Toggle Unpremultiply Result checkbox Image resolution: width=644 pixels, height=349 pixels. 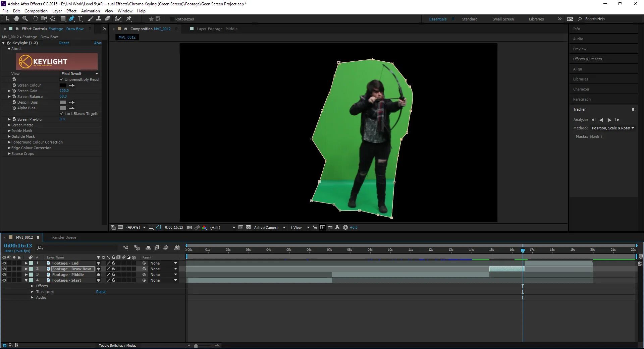pyautogui.click(x=62, y=79)
